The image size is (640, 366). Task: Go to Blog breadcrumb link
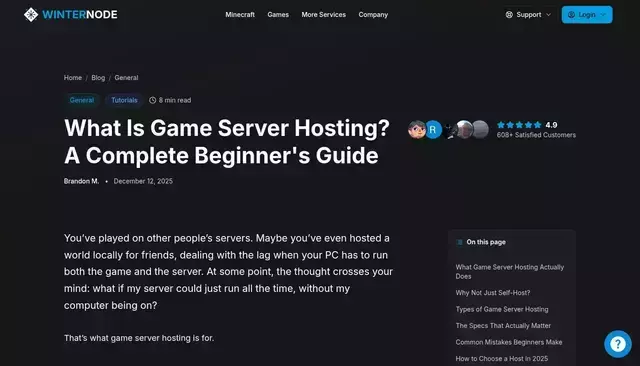98,78
